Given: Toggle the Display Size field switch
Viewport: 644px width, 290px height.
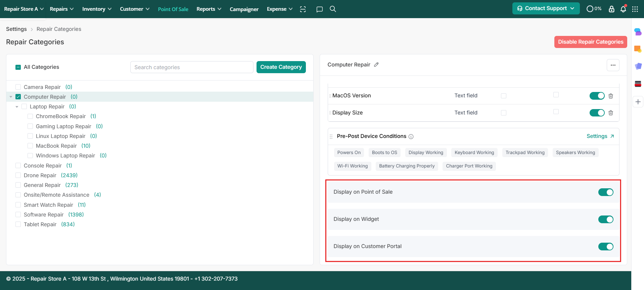Looking at the screenshot, I should coord(597,113).
